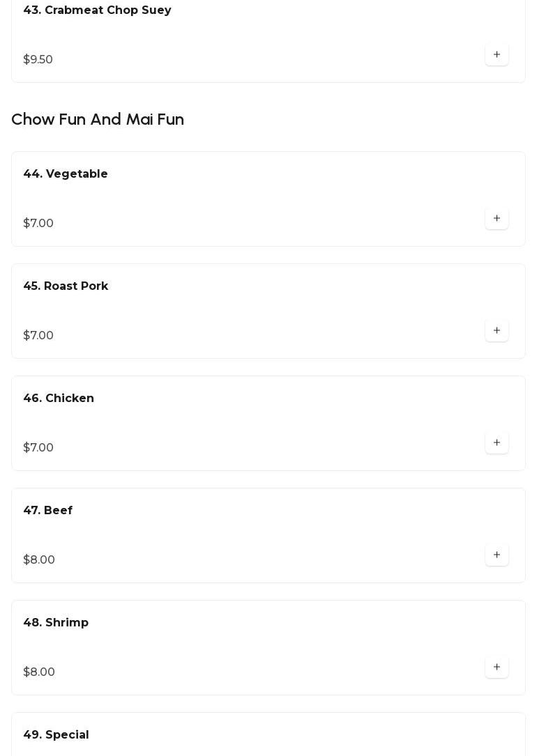Add 45. Roast Pork with plus button
Viewport: 537px width, 756px height.
497,330
